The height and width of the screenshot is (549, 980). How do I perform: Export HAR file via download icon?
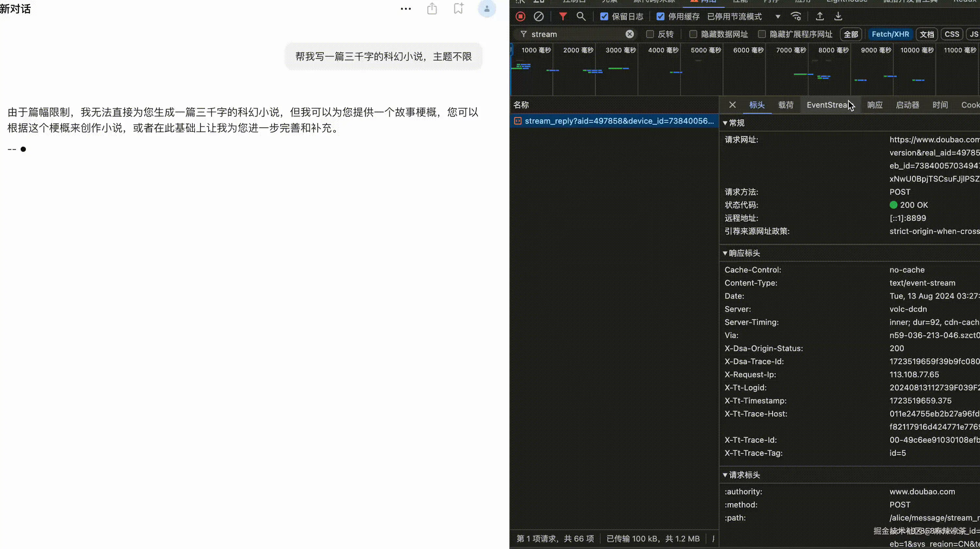tap(838, 16)
